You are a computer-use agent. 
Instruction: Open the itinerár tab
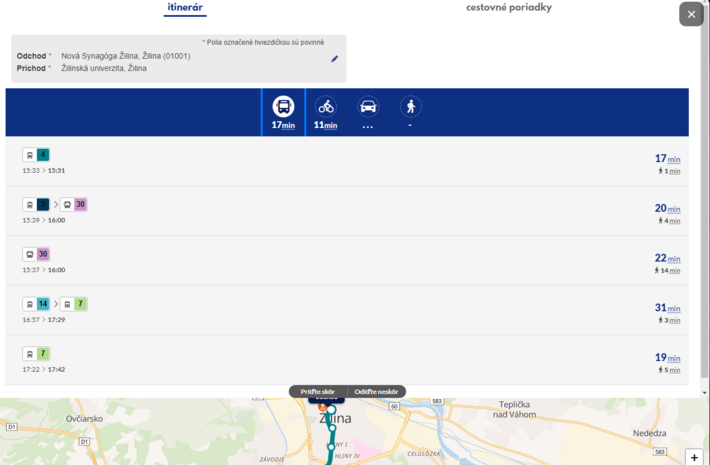[185, 8]
